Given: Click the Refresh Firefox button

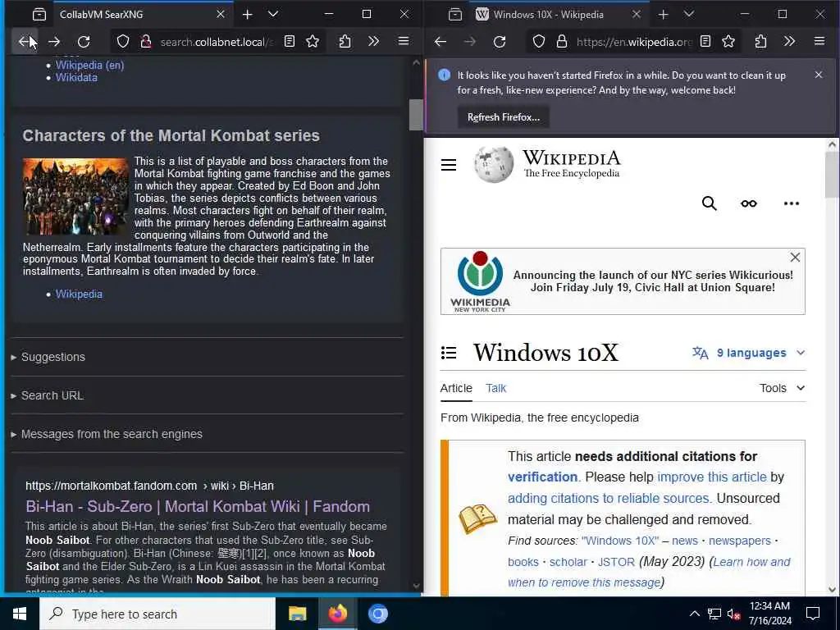Looking at the screenshot, I should [503, 116].
